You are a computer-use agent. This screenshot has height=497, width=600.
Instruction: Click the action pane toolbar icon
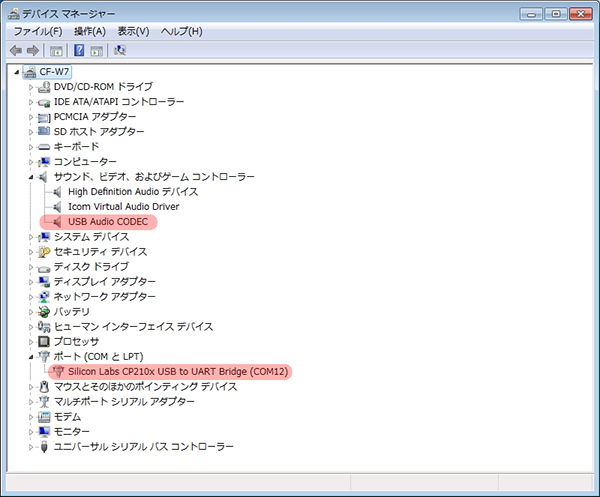pos(96,51)
